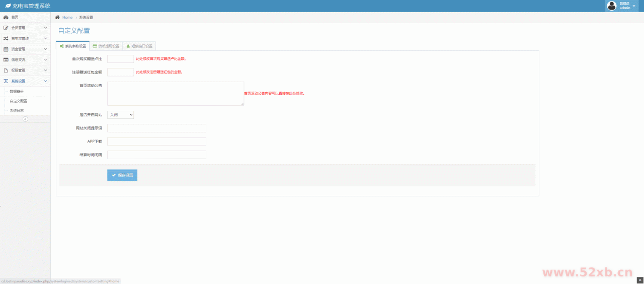Open 数据备份 in the sidebar submenu
This screenshot has width=644, height=284.
17,91
